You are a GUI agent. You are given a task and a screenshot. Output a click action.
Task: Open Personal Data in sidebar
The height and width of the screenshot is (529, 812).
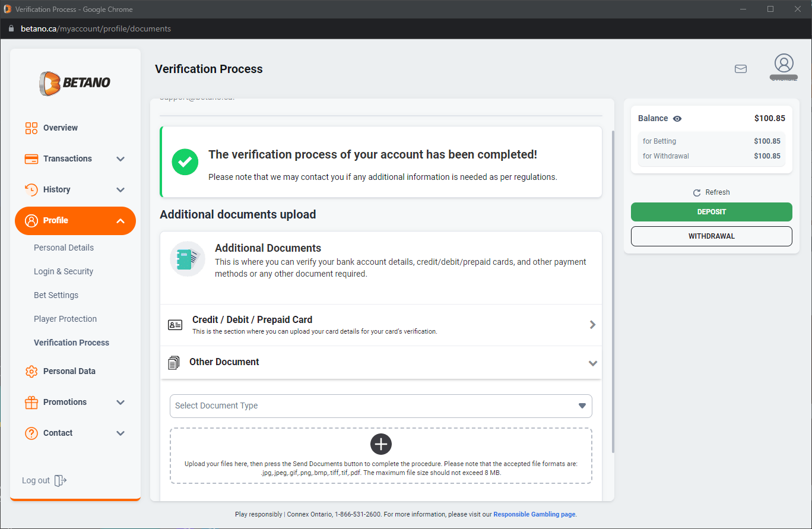pyautogui.click(x=69, y=371)
